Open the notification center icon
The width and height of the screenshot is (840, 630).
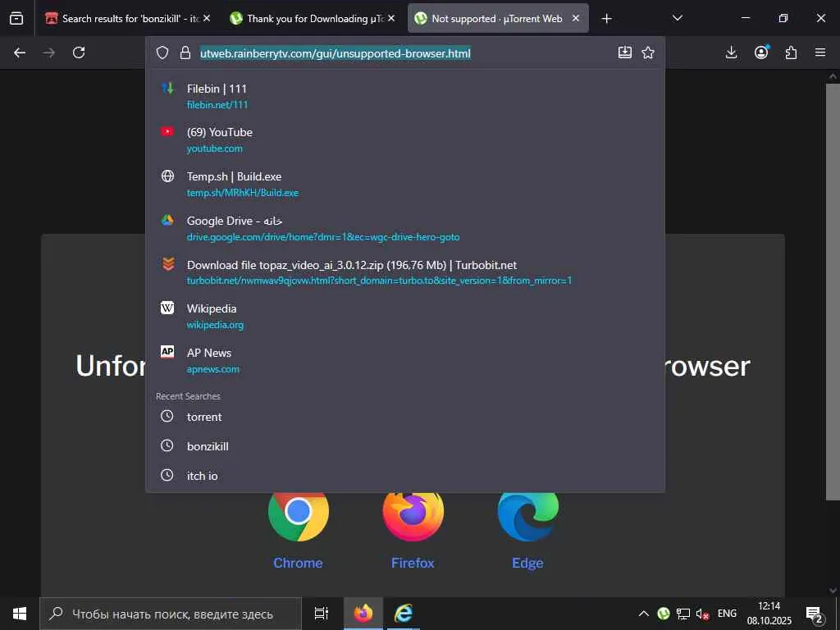pos(815,614)
